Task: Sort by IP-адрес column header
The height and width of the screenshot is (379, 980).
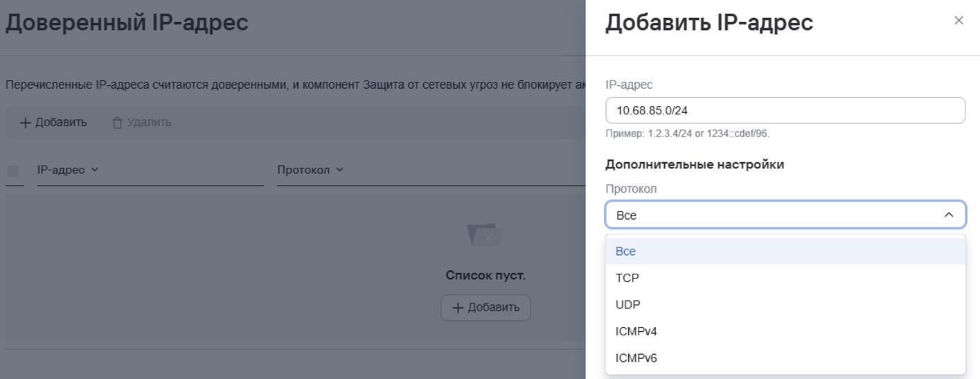Action: 68,170
